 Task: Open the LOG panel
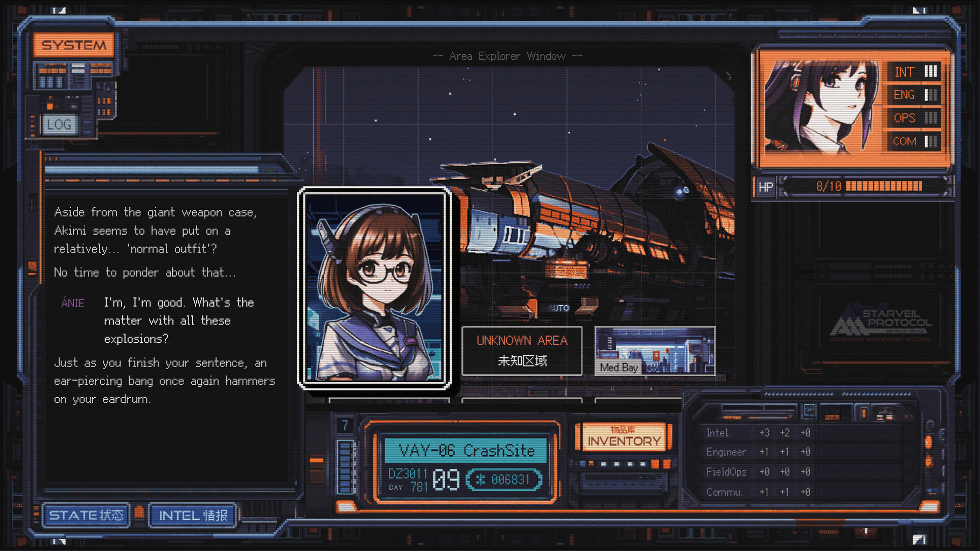[x=59, y=125]
